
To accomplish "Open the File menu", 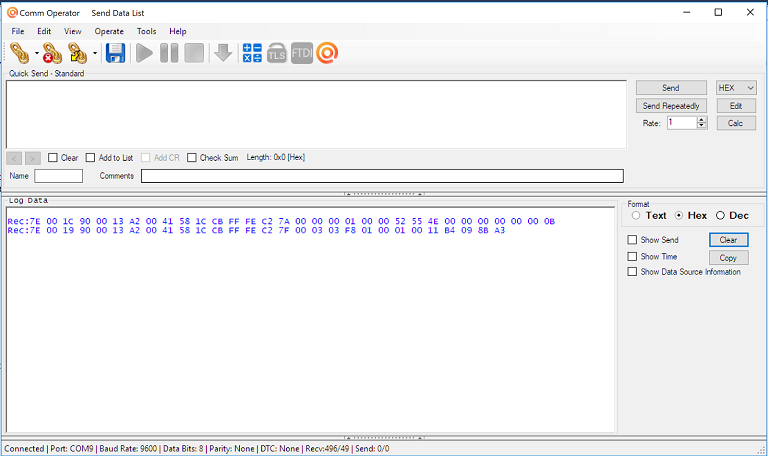I will 18,31.
